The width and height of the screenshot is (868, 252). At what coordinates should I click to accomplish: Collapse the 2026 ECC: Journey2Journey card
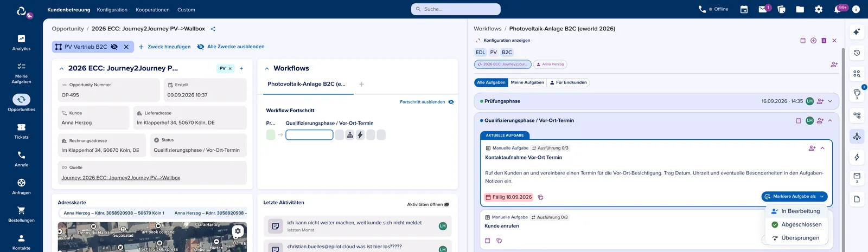pos(61,69)
